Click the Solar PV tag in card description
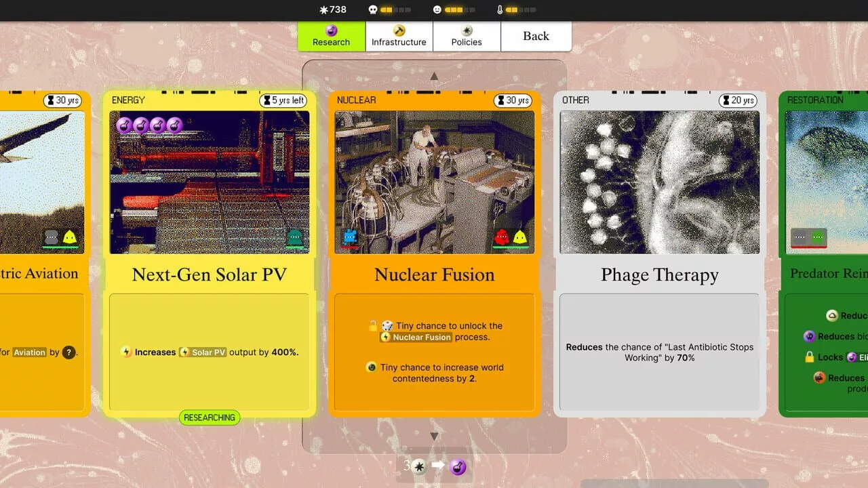The height and width of the screenshot is (488, 868). point(208,352)
